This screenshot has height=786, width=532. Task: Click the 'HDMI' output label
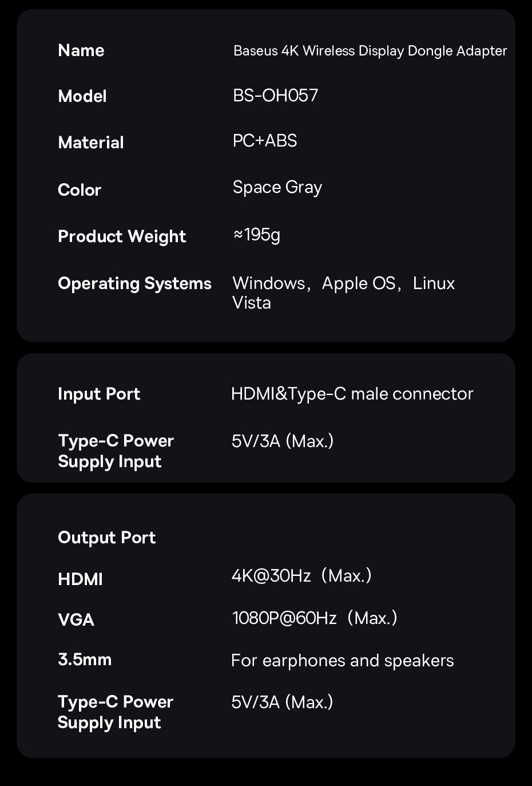click(x=80, y=579)
